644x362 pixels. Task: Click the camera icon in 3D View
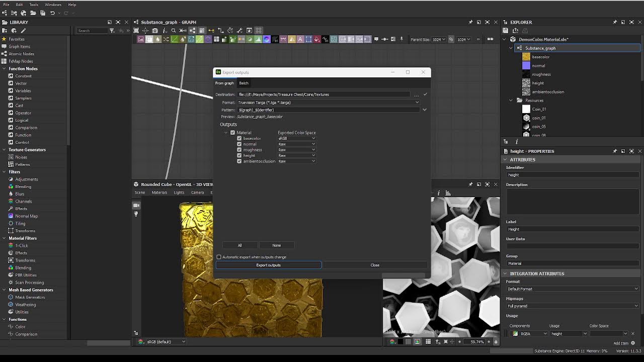pos(136,205)
